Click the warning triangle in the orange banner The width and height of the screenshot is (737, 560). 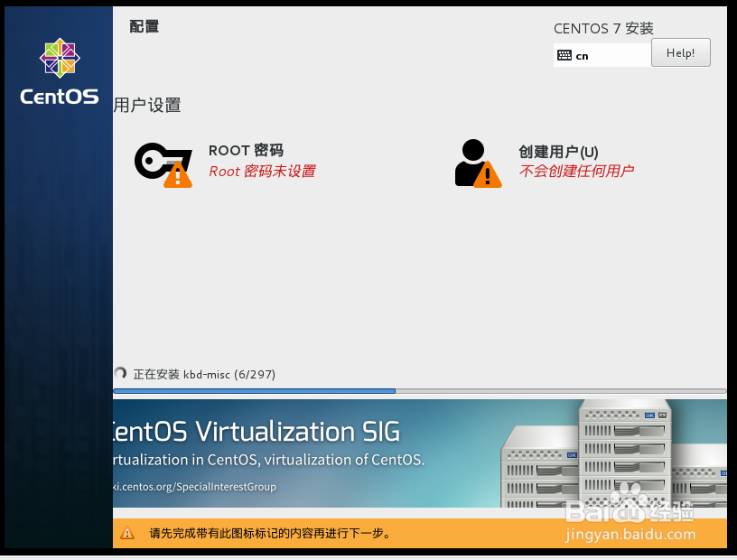tap(129, 533)
